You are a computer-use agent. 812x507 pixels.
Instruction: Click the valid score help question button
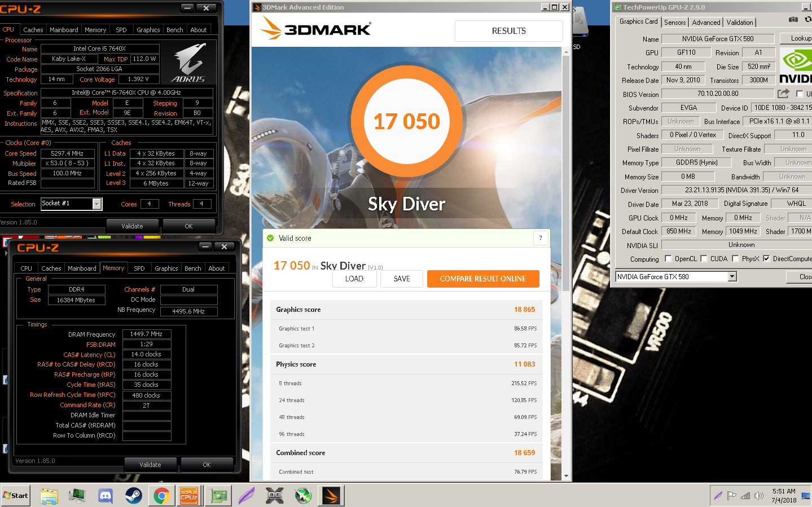point(540,238)
